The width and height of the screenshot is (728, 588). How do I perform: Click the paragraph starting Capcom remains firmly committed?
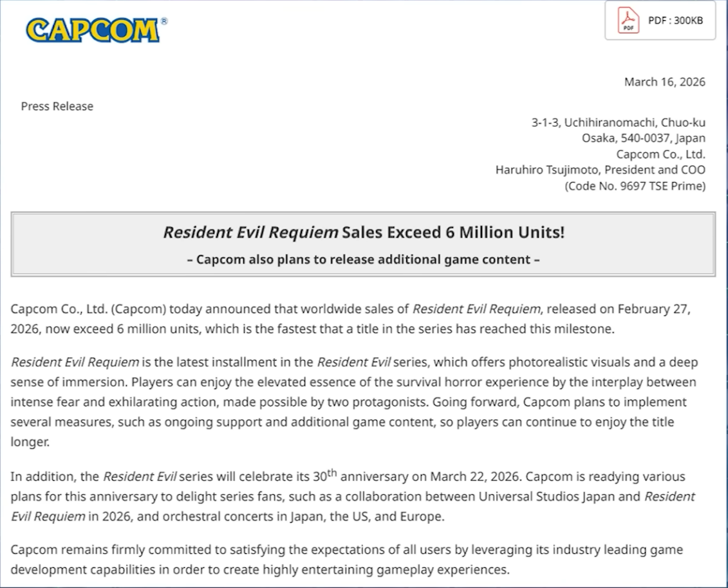[x=347, y=559]
